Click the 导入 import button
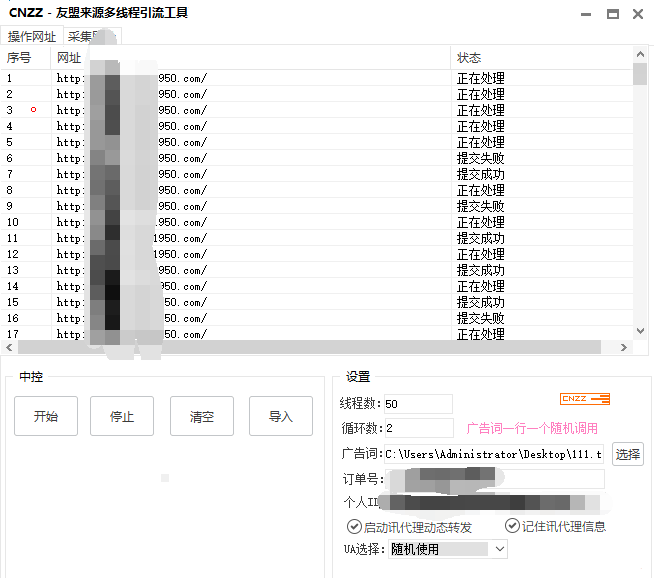Viewport: 654px width, 578px height. [x=281, y=416]
